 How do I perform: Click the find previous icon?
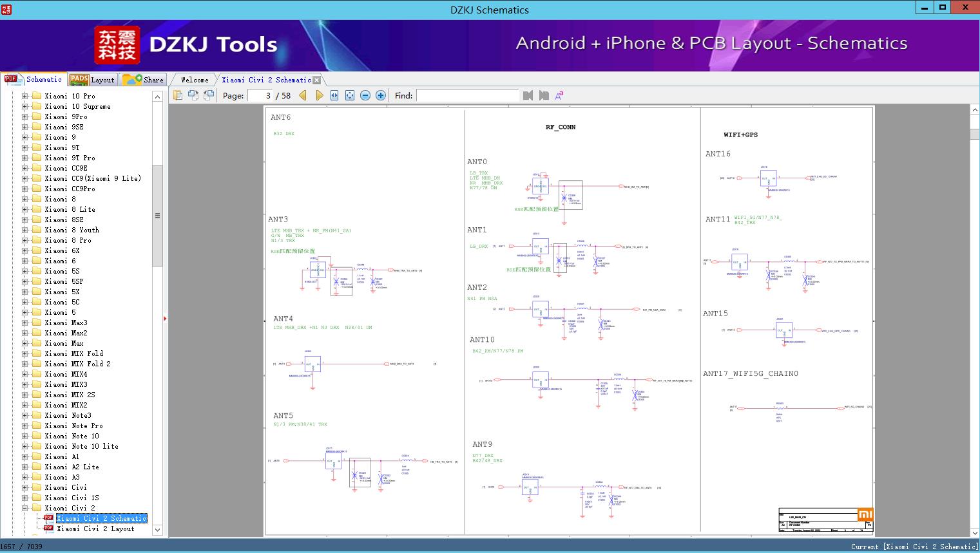point(528,95)
